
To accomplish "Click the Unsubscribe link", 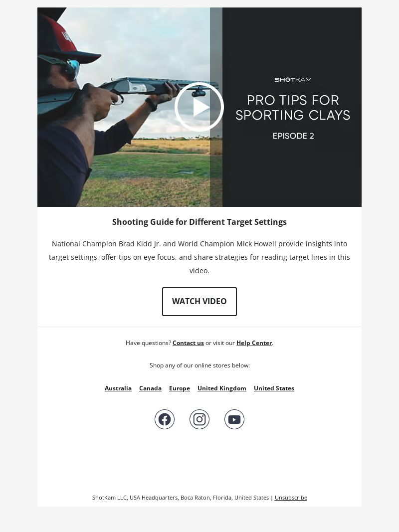I will tap(291, 498).
